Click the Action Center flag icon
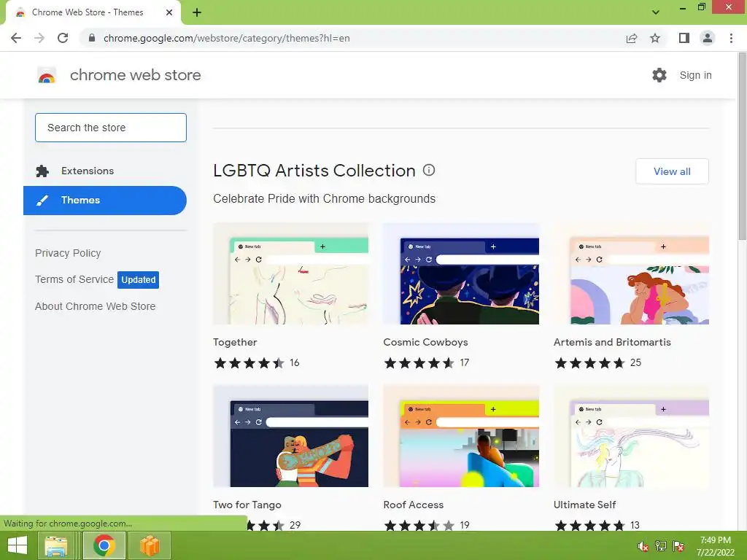 678,546
